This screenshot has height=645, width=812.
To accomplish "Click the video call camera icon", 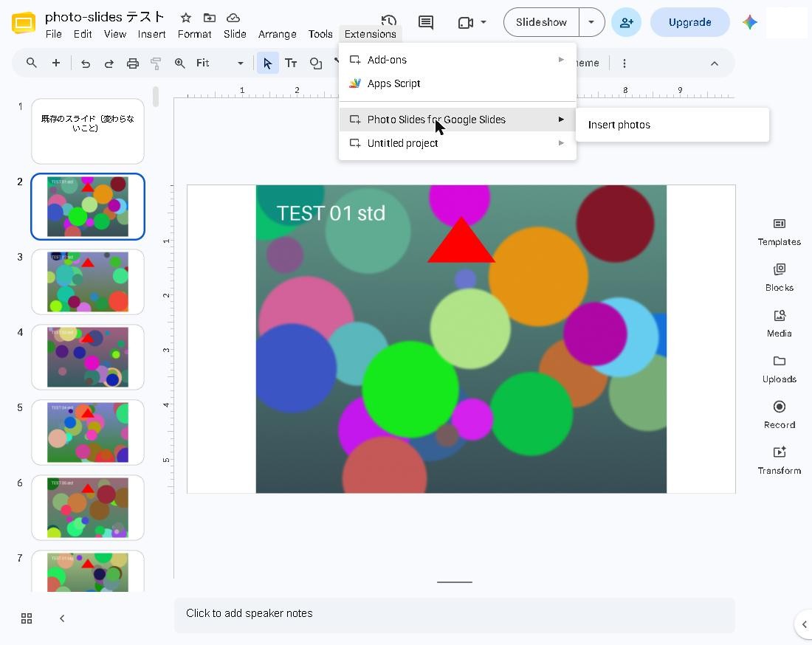I will tap(466, 22).
